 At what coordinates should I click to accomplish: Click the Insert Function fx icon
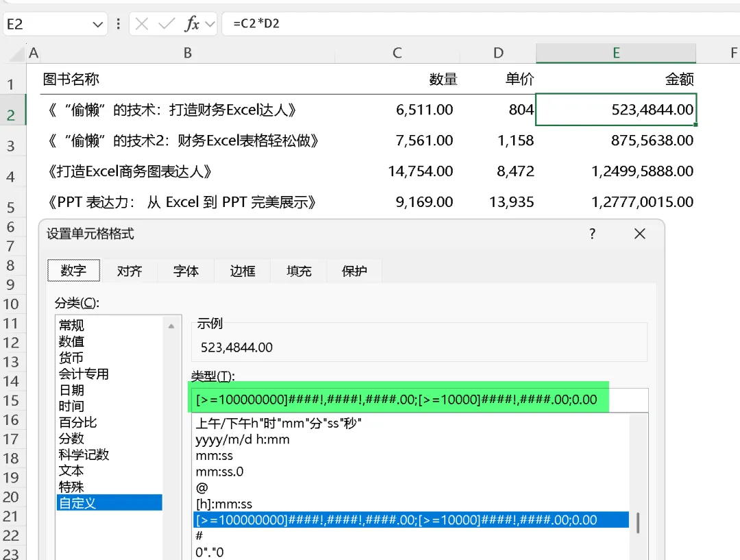(x=192, y=23)
